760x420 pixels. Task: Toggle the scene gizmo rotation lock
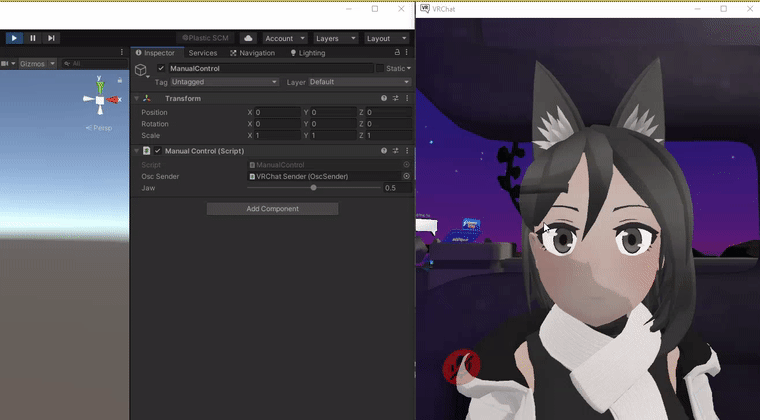click(x=120, y=80)
